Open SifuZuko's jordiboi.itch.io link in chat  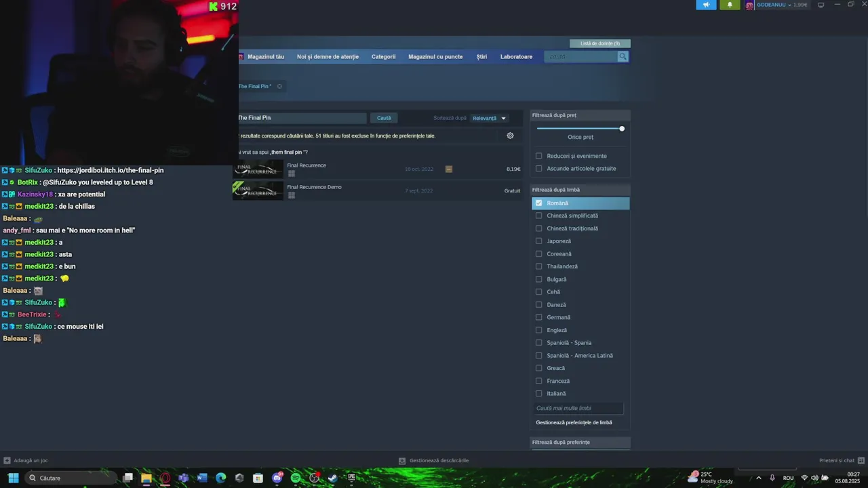point(111,170)
